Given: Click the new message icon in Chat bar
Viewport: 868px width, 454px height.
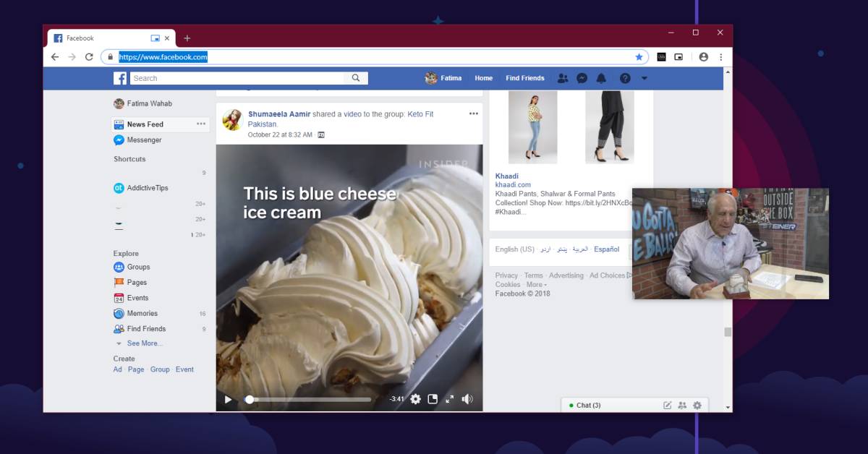Looking at the screenshot, I should (668, 406).
